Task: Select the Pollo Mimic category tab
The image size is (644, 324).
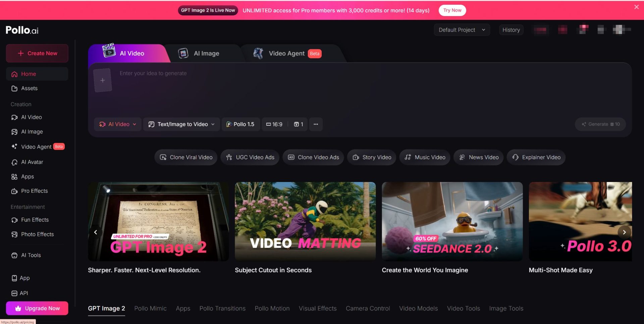Action: click(x=150, y=308)
